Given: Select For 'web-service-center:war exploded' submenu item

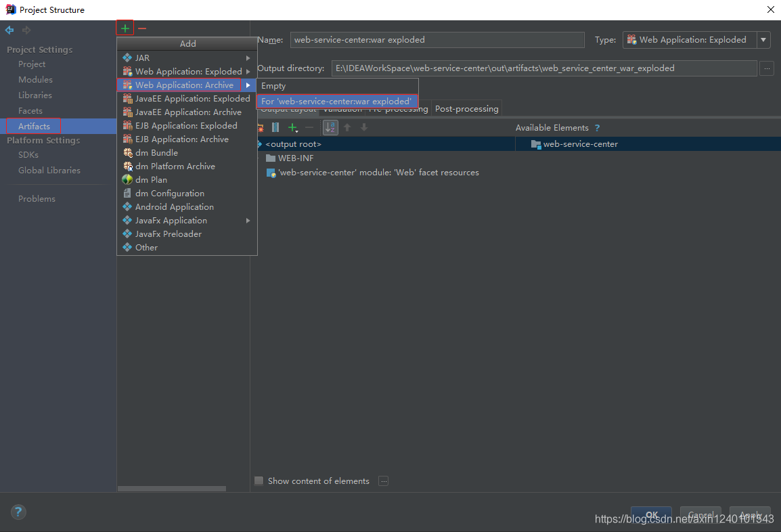Looking at the screenshot, I should point(337,101).
